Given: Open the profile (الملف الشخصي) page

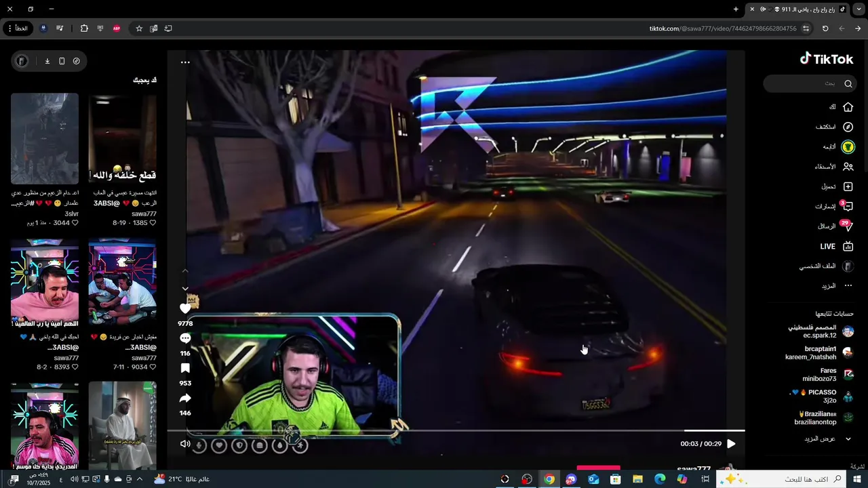Looking at the screenshot, I should (826, 266).
